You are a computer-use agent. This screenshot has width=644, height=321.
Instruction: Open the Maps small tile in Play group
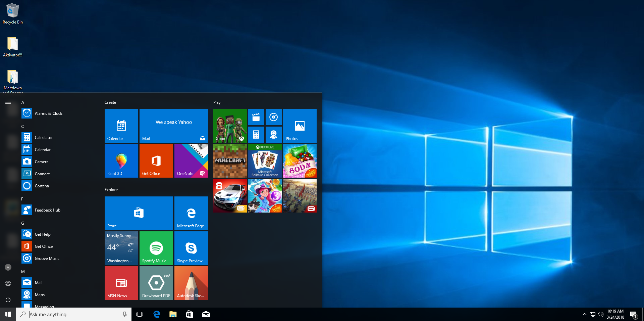pos(274,135)
